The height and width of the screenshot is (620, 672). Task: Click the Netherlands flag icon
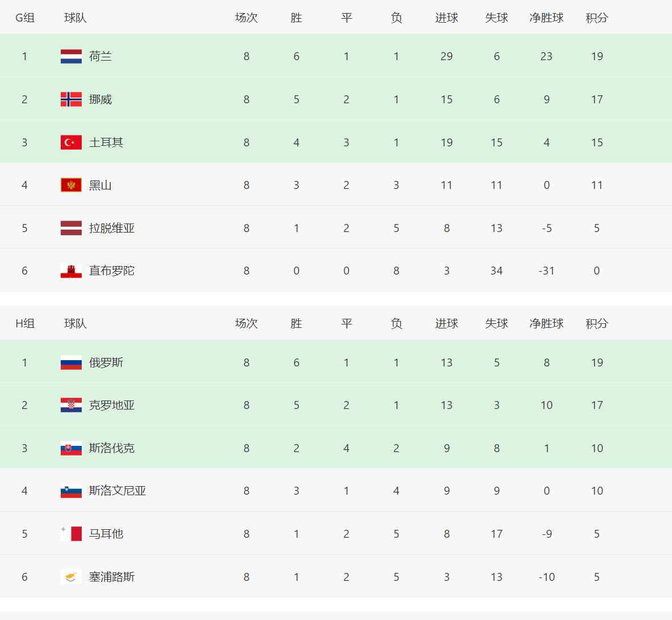(71, 56)
